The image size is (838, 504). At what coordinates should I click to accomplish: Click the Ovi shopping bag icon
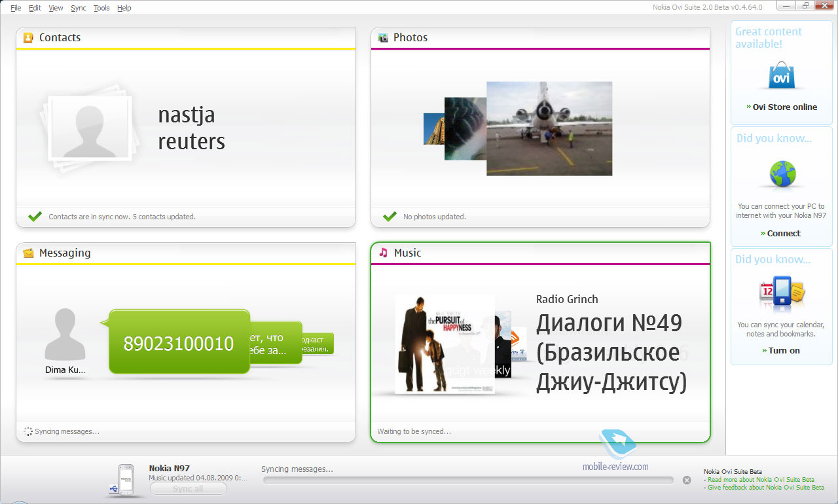pos(781,76)
